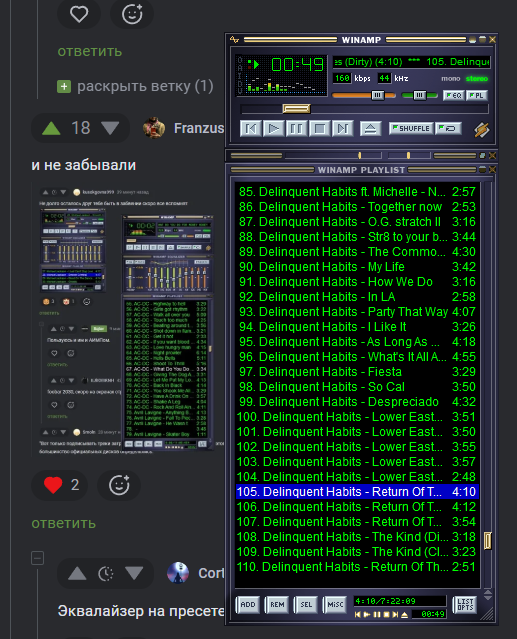This screenshot has width=517, height=639.
Task: Downvote the Cort comment
Action: [x=134, y=573]
